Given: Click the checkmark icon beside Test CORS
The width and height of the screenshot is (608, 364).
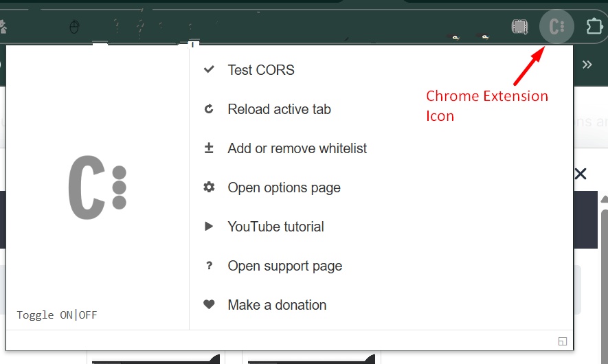Looking at the screenshot, I should coord(209,69).
